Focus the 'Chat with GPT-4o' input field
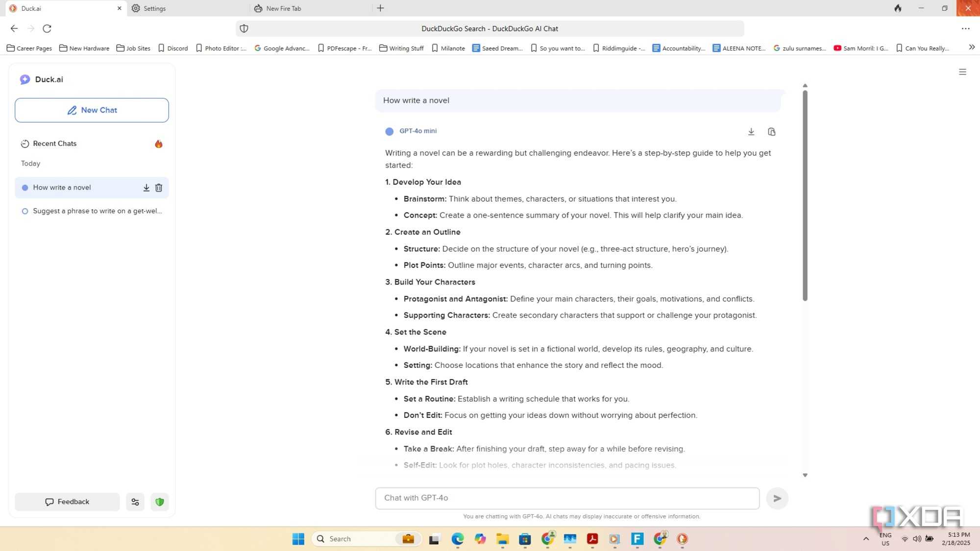Viewport: 980px width, 551px height. tap(567, 498)
